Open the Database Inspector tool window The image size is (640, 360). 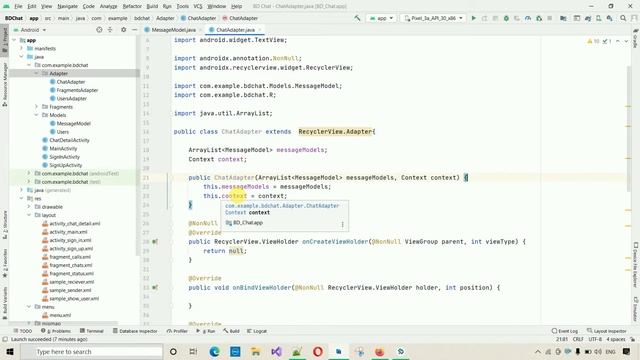(135, 331)
